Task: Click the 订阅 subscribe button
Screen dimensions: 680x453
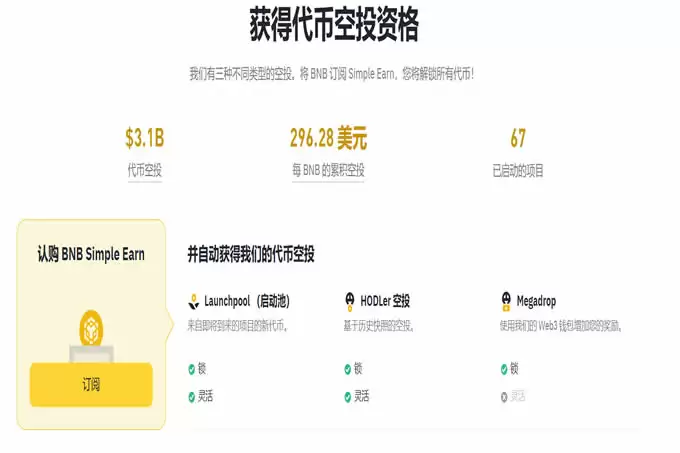Action: [x=91, y=385]
